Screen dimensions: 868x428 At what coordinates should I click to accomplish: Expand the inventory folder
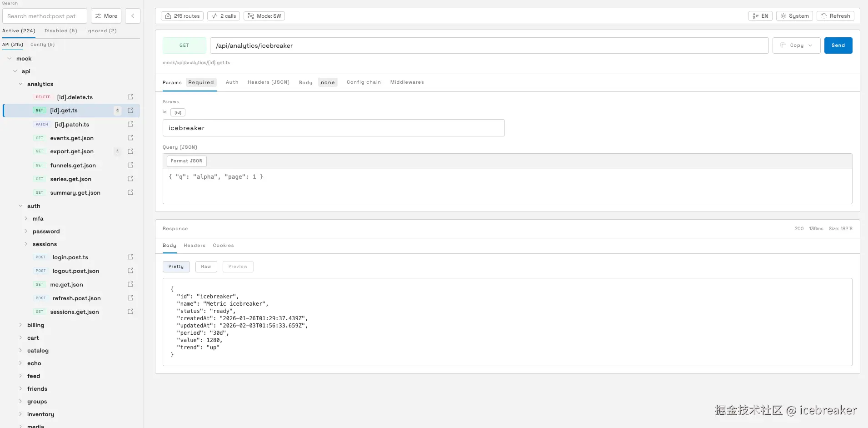pyautogui.click(x=20, y=414)
